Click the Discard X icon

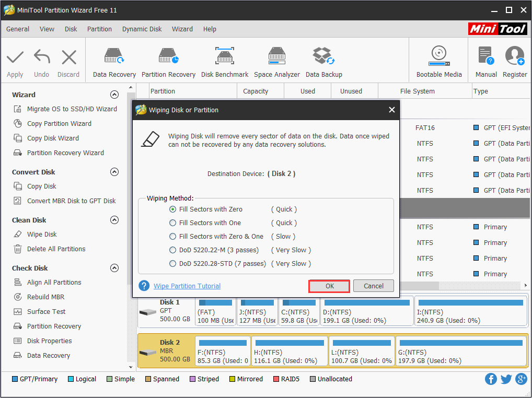click(69, 57)
